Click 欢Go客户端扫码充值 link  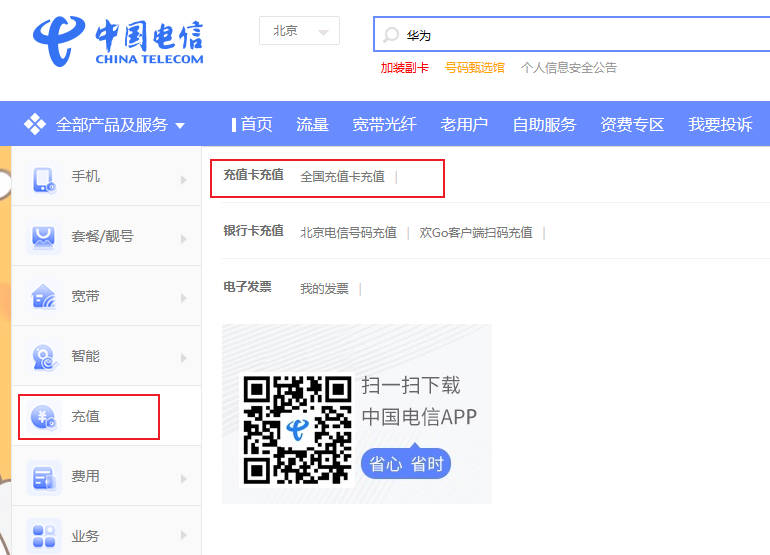[x=476, y=232]
